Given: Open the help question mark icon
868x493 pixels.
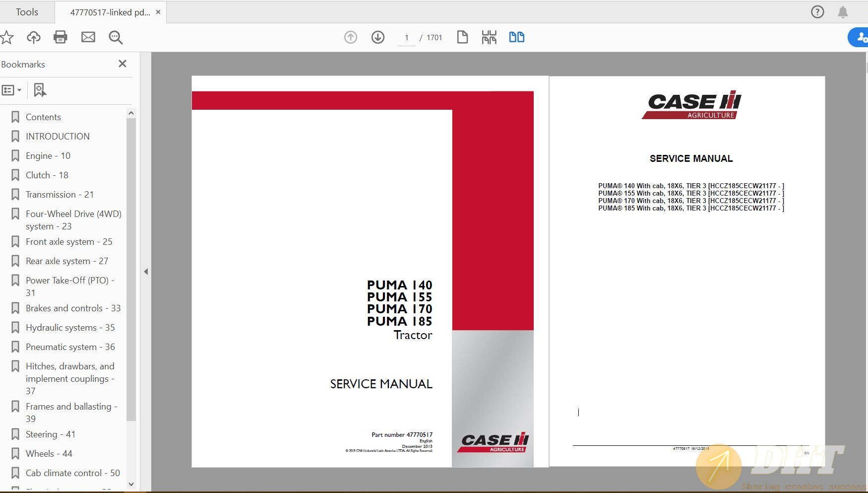Looking at the screenshot, I should click(817, 12).
